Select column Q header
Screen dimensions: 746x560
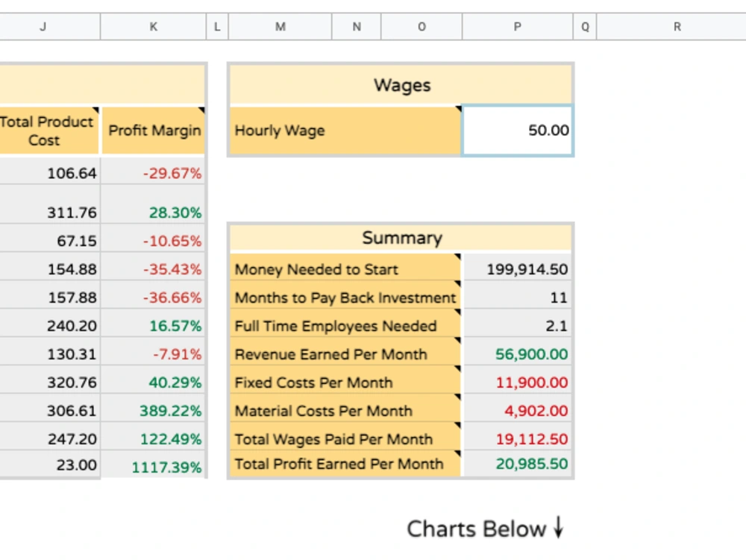click(585, 27)
